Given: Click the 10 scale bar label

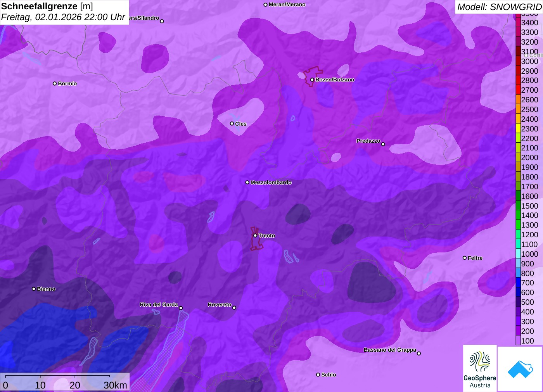Looking at the screenshot, I should [x=40, y=385].
